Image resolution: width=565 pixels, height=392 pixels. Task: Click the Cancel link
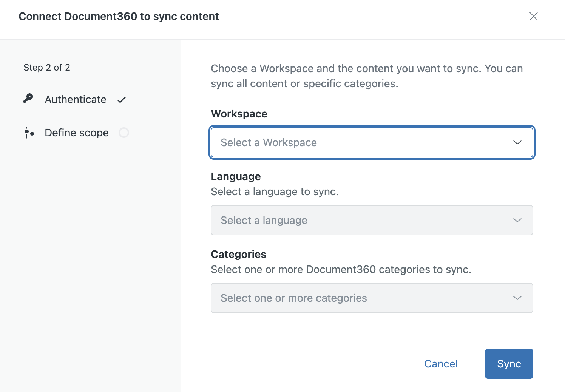tap(441, 364)
